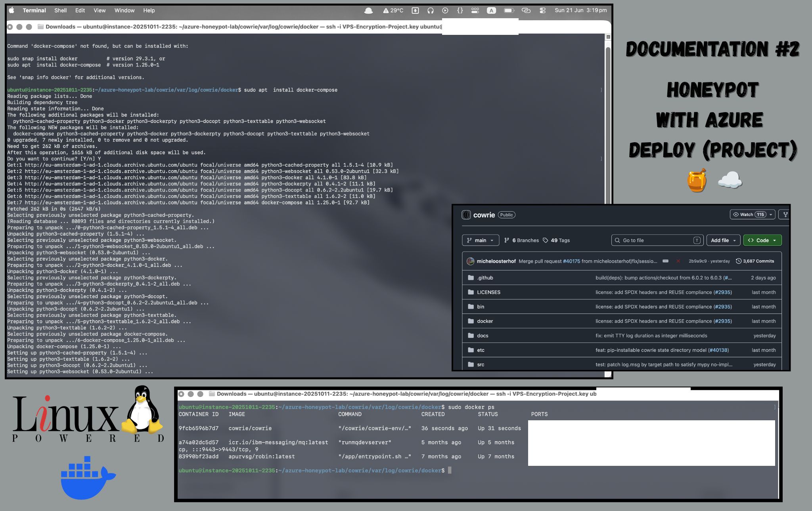Open the .github folder
Image resolution: width=812 pixels, height=511 pixels.
[x=485, y=278]
